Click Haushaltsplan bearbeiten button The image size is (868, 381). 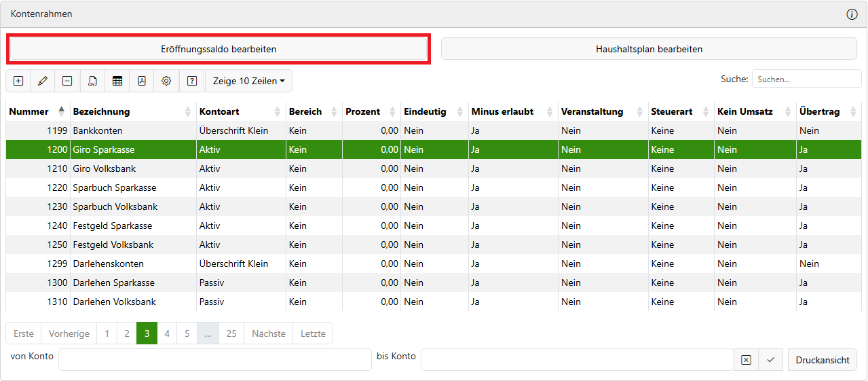click(649, 50)
